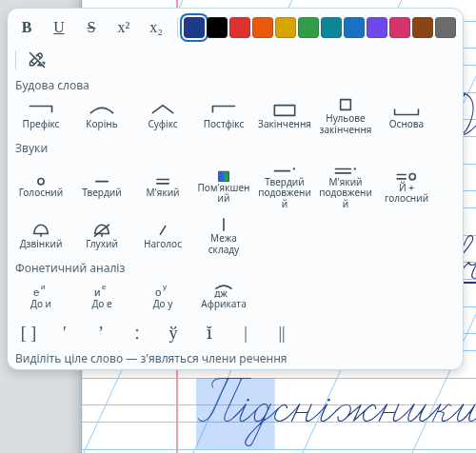Image resolution: width=476 pixels, height=453 pixels.
Task: Toggle bold formatting
Action: 27,28
